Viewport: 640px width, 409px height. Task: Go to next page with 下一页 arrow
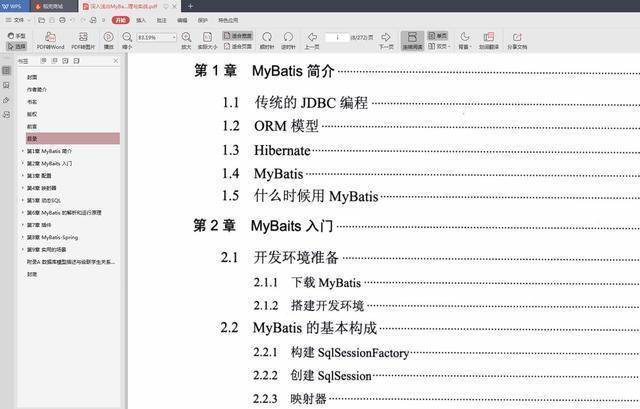coord(386,37)
